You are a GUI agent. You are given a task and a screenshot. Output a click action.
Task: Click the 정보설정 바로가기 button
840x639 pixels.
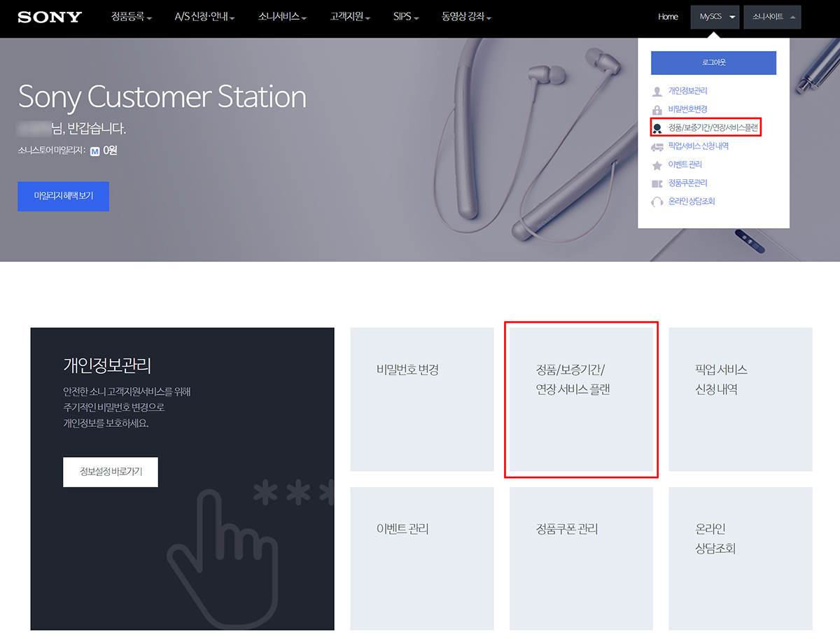tap(111, 472)
